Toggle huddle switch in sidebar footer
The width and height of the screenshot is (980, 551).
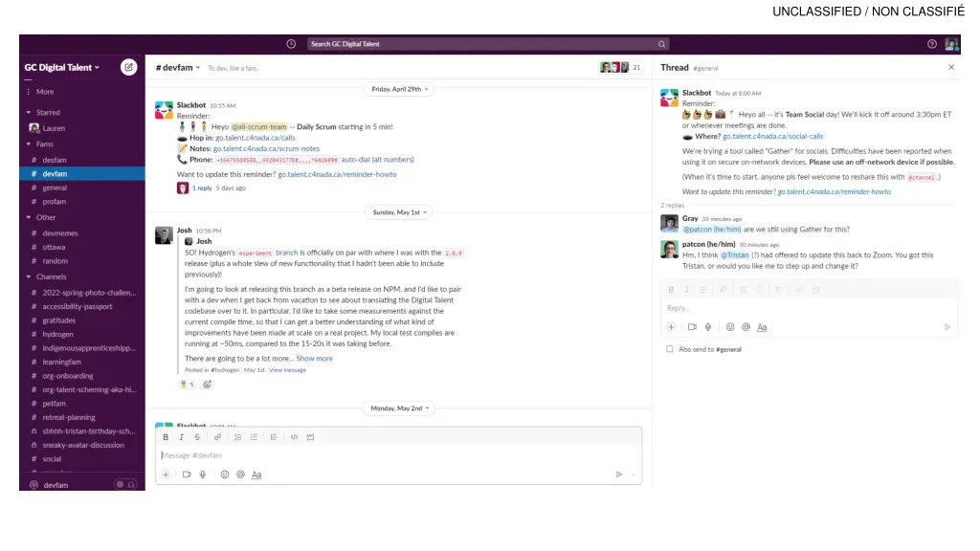pos(125,485)
